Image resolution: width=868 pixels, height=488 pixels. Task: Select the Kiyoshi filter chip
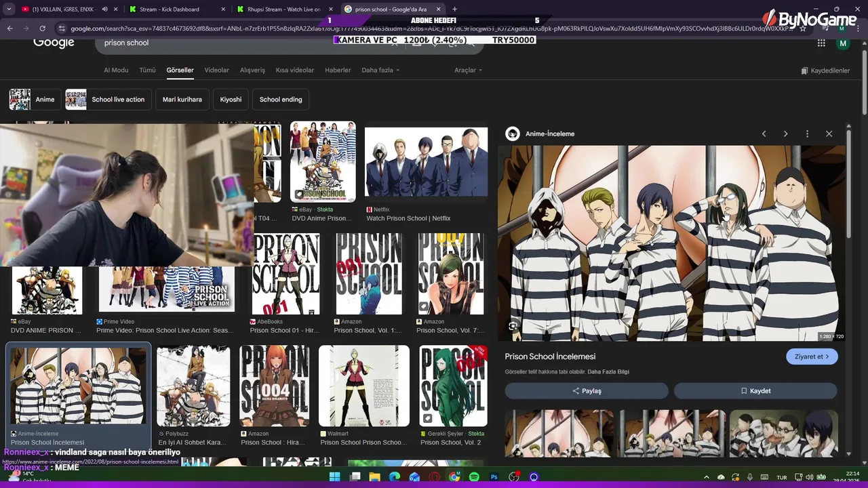tap(231, 99)
